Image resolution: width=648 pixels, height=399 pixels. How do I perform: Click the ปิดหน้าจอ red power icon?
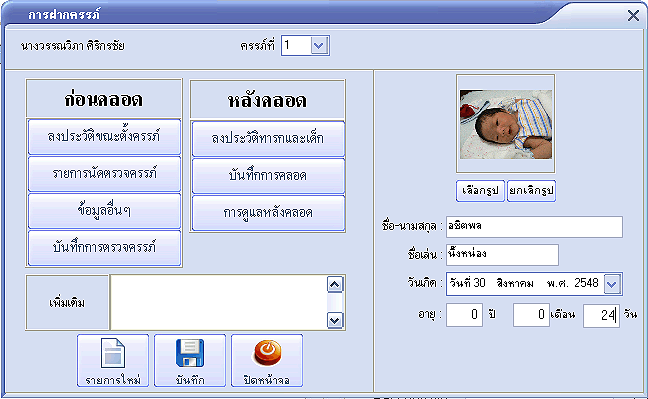click(x=267, y=353)
